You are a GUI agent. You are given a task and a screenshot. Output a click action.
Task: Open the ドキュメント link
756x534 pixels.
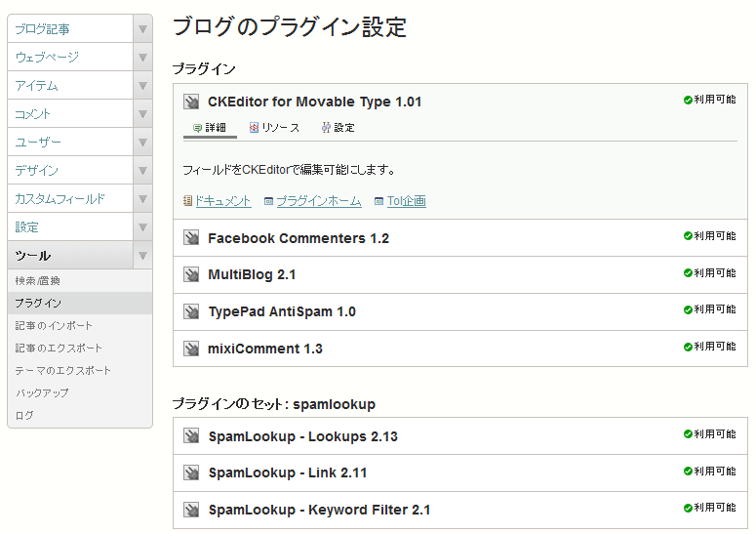(222, 201)
